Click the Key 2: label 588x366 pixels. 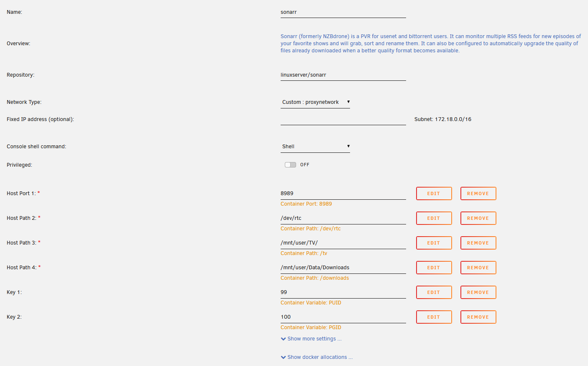14,317
